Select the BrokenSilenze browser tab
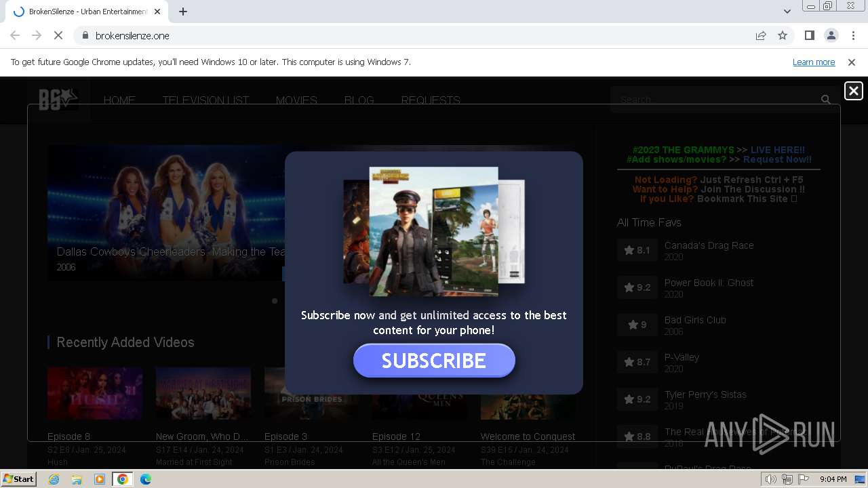This screenshot has width=868, height=488. 87,12
